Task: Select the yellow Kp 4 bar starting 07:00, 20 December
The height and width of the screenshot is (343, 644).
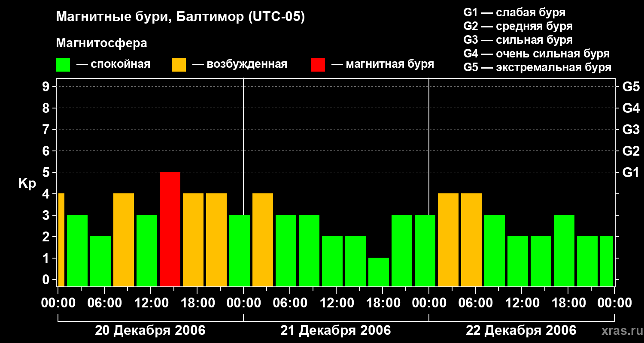Action: click(124, 240)
